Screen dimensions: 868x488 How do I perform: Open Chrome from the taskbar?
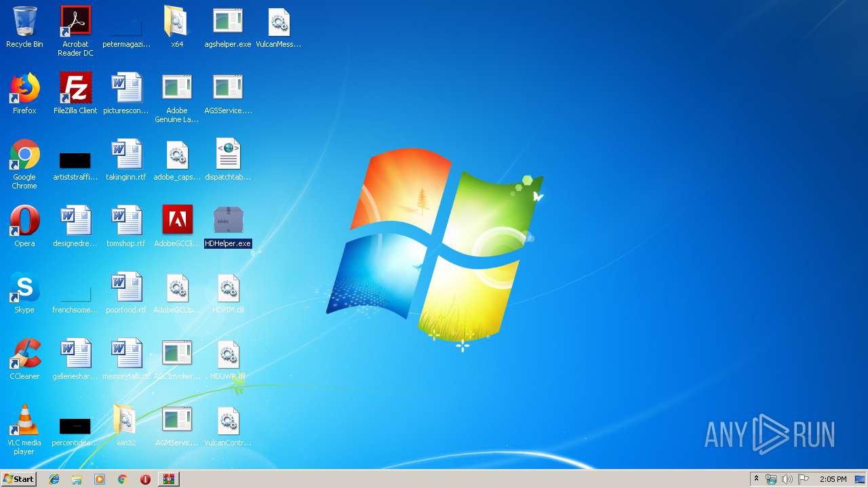[x=123, y=479]
